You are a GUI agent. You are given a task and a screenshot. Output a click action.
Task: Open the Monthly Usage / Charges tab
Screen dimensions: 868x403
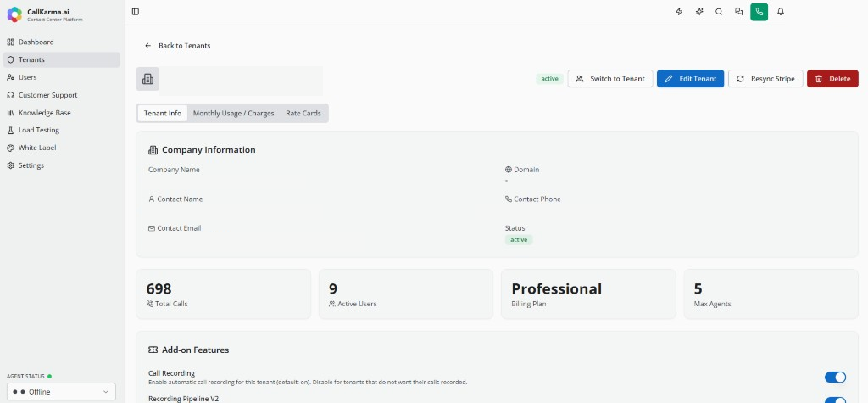[234, 113]
